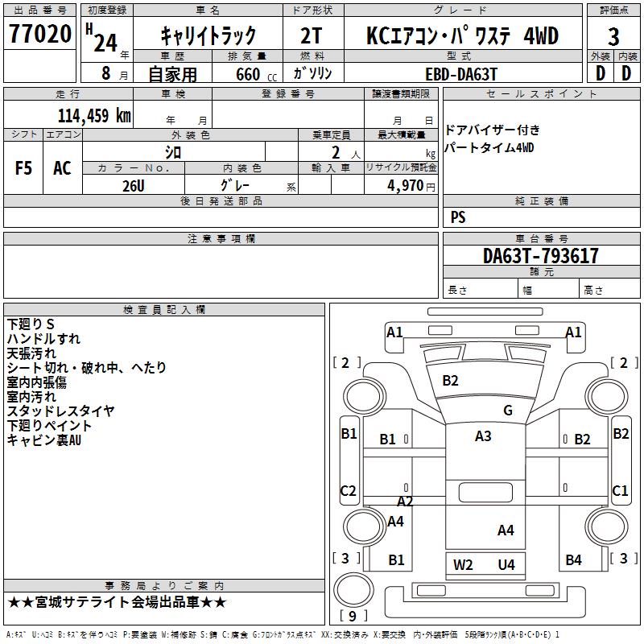Click the G windshield damage mark
The image size is (644, 644).
tap(507, 411)
